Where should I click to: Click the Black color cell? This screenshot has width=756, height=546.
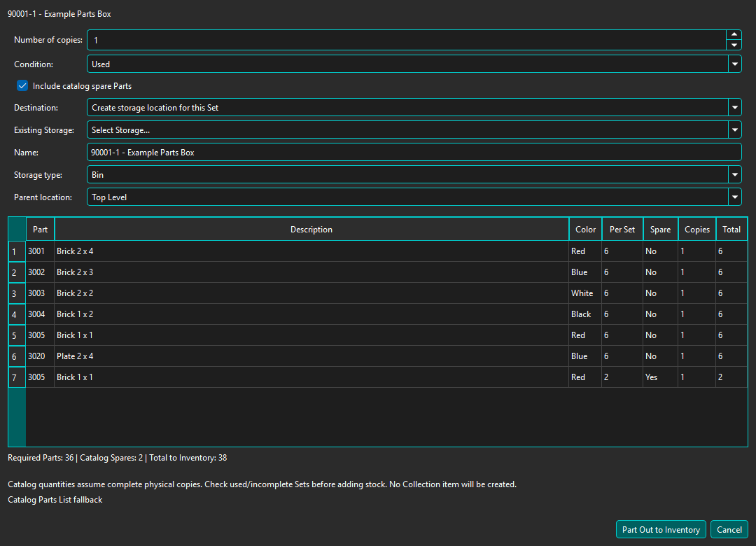[x=585, y=314]
